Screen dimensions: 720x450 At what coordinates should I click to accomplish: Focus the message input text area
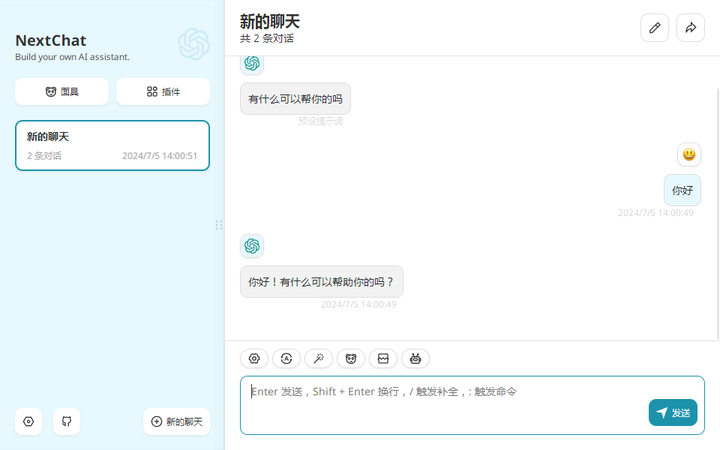pyautogui.click(x=472, y=405)
